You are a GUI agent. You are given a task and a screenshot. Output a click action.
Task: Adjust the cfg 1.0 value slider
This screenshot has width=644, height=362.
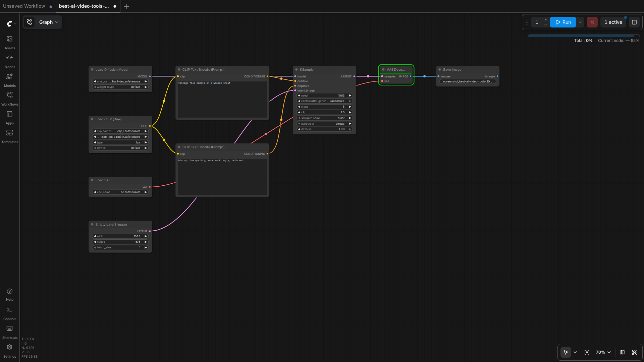pos(324,112)
